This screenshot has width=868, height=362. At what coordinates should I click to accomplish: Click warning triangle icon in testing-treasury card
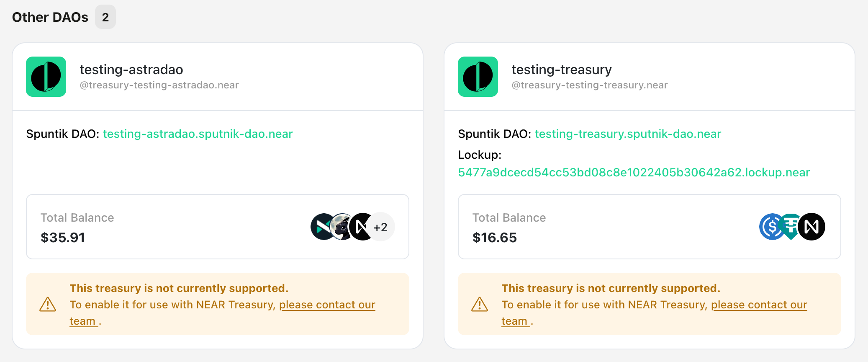tap(480, 305)
